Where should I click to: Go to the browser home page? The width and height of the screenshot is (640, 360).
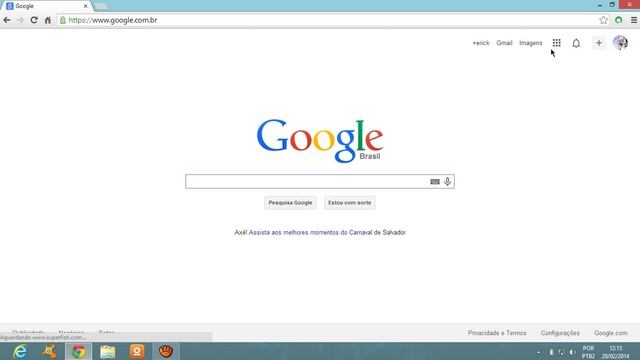[x=48, y=20]
